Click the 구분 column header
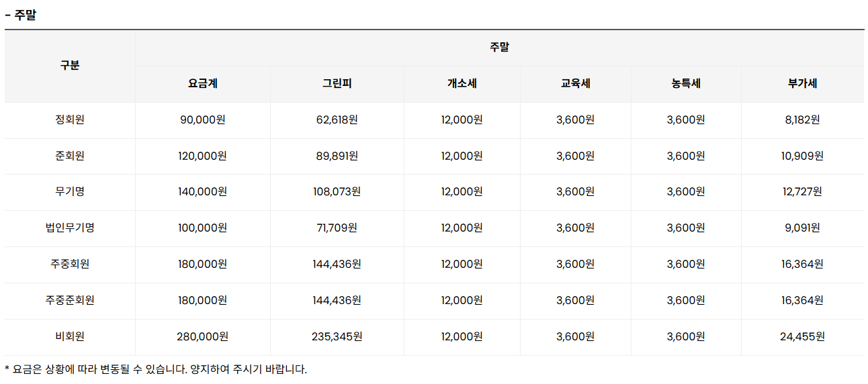The height and width of the screenshot is (384, 868). tap(70, 66)
